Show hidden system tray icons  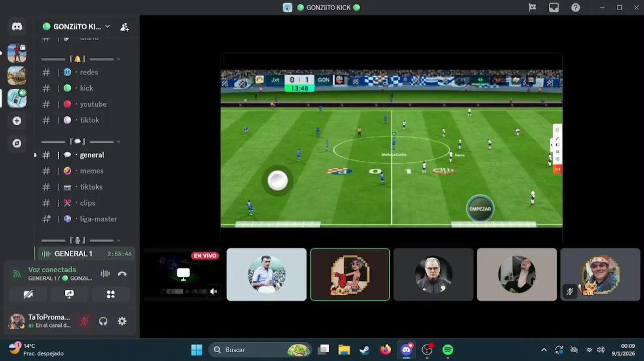pyautogui.click(x=544, y=349)
